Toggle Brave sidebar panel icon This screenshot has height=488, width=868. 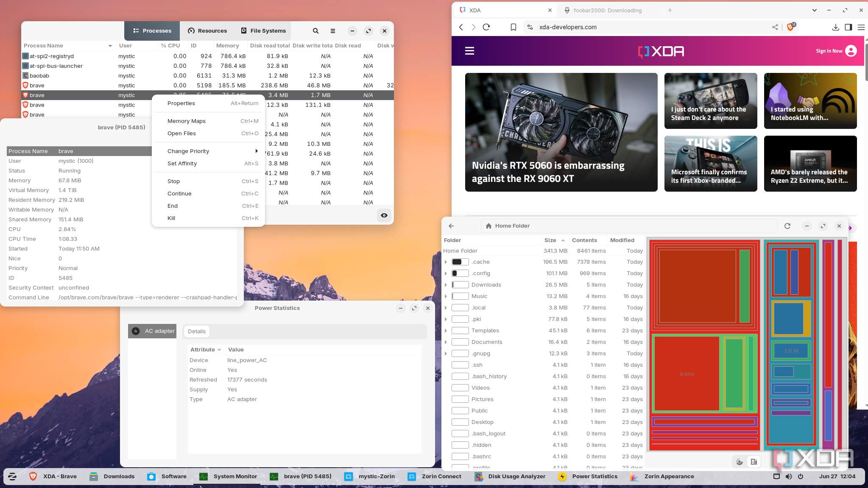point(848,27)
